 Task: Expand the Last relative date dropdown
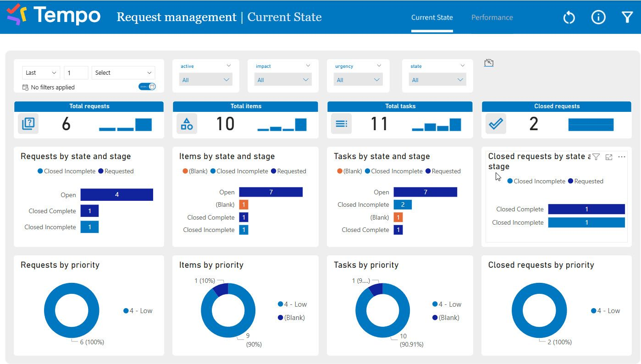click(x=41, y=73)
